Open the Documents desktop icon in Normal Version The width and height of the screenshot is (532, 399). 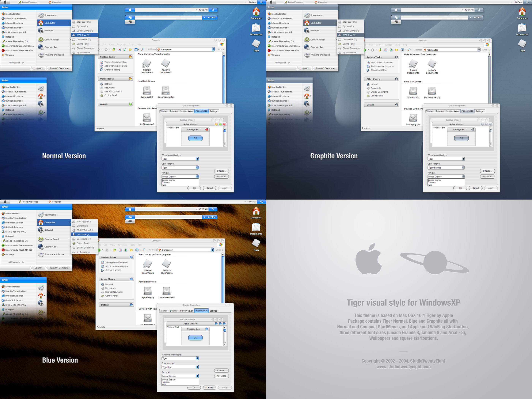[256, 29]
